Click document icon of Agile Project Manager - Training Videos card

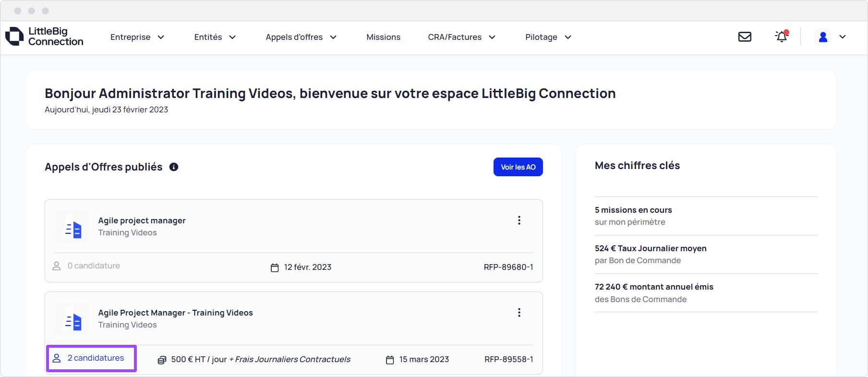(72, 318)
